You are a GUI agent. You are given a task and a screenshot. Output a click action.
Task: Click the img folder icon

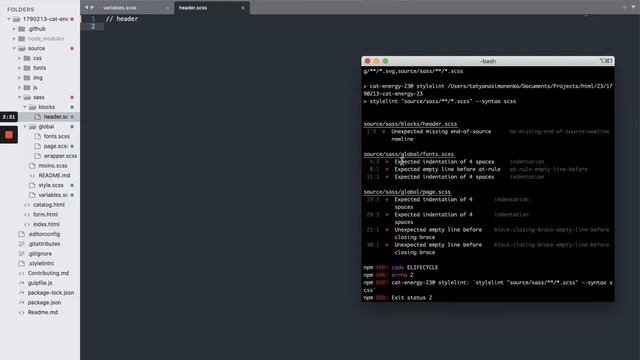[x=27, y=78]
